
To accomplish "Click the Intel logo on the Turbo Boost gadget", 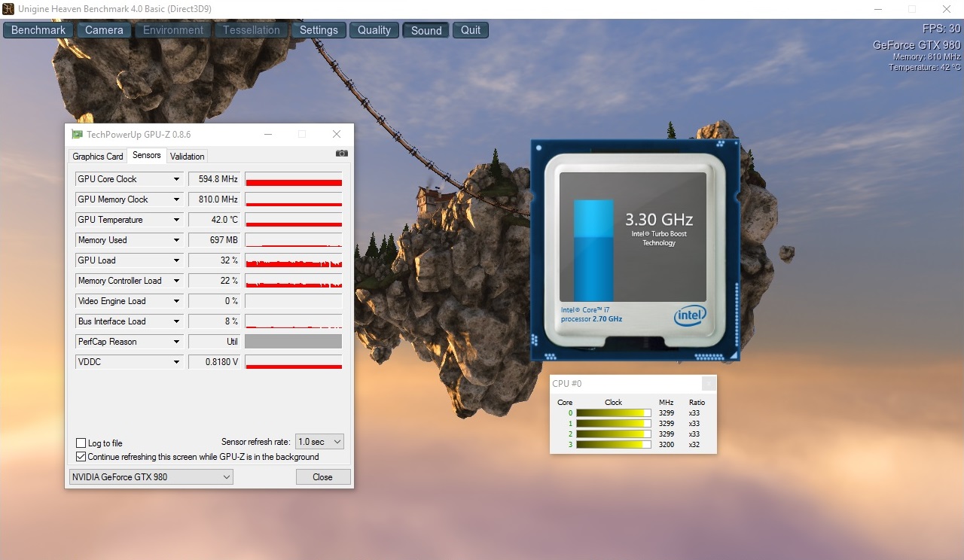I will (690, 317).
